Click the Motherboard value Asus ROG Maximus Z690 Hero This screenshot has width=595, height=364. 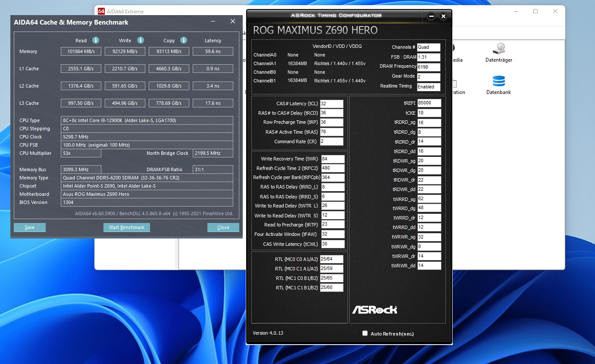pyautogui.click(x=147, y=194)
